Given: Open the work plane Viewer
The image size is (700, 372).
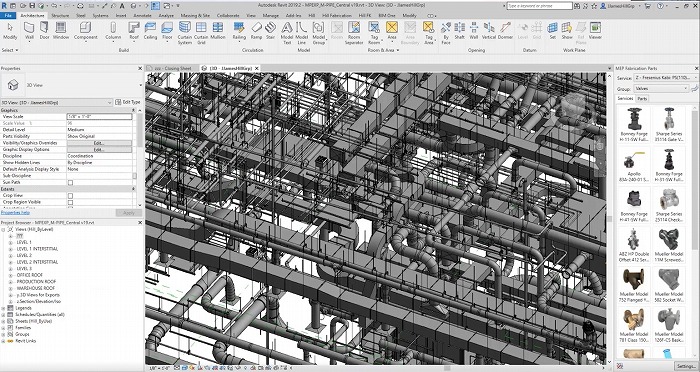Looking at the screenshot, I should click(595, 31).
